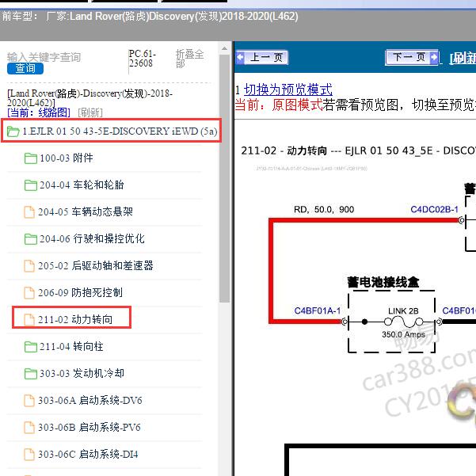Click the right arrow icon on 下一页
Image resolution: width=476 pixels, height=476 pixels.
click(434, 57)
